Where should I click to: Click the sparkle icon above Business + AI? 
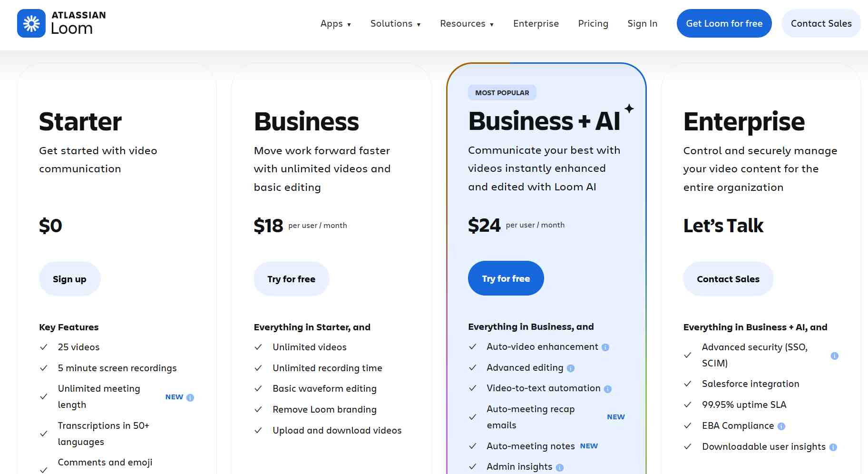[x=629, y=109]
